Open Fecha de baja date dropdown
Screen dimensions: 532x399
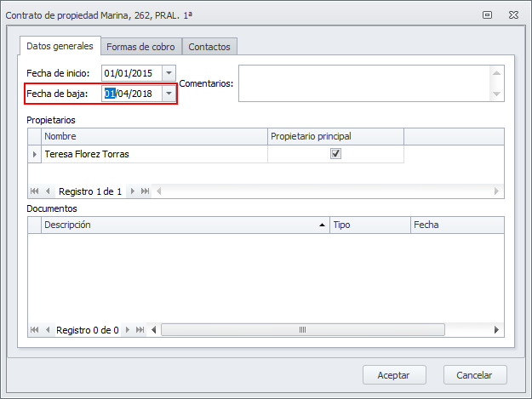tap(169, 94)
